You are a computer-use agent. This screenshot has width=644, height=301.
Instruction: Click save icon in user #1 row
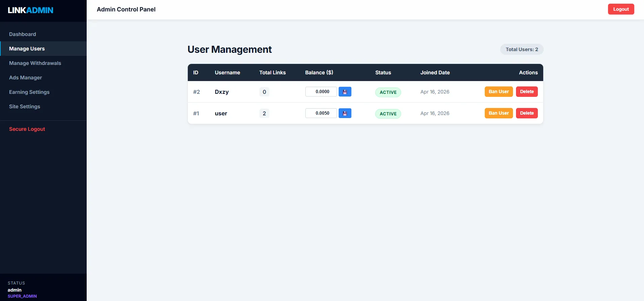pyautogui.click(x=345, y=113)
